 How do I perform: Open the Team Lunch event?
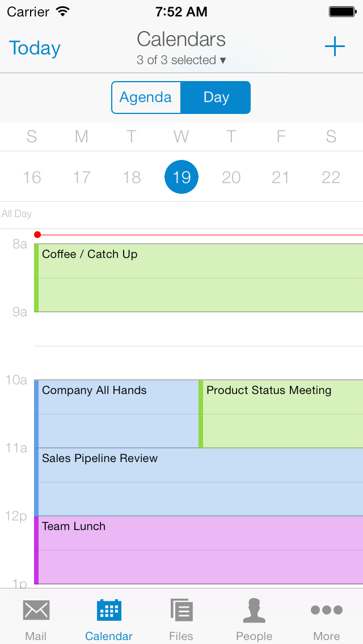199,550
